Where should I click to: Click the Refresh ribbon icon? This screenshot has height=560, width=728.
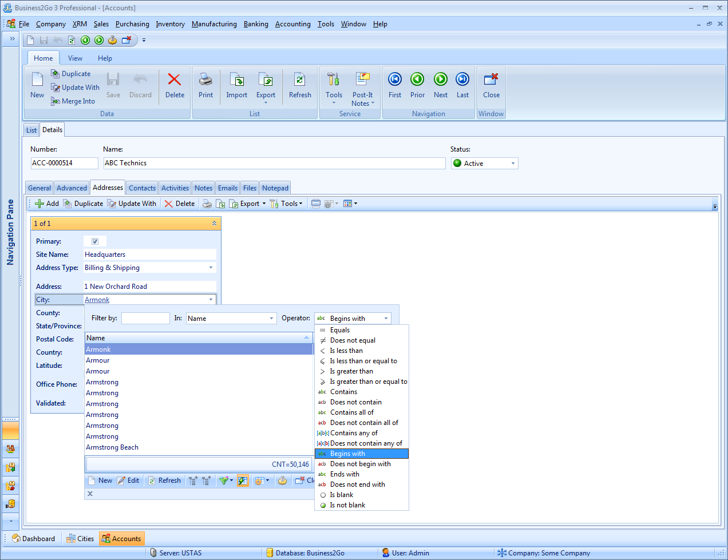point(300,80)
